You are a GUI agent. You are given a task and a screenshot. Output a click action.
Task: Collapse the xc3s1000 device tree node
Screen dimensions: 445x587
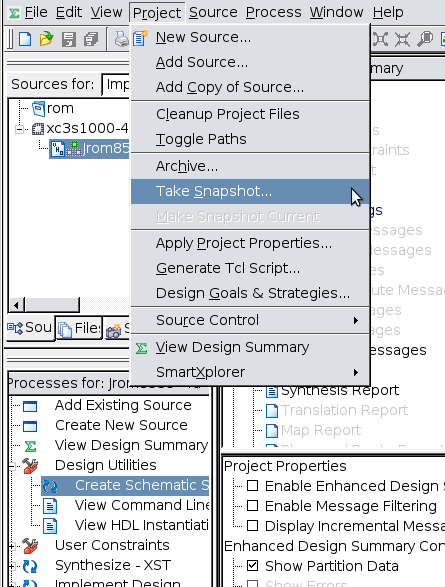(19, 130)
